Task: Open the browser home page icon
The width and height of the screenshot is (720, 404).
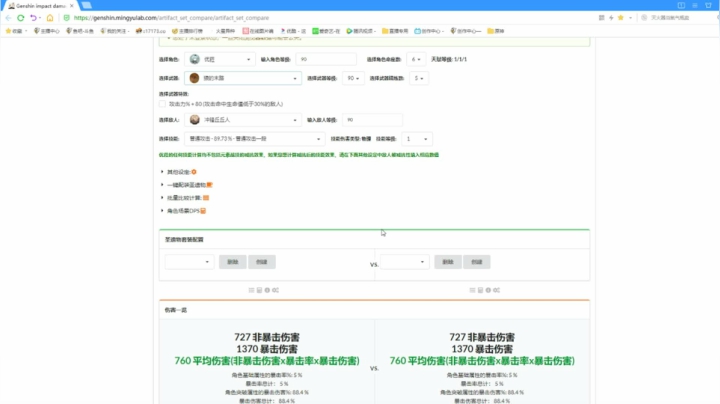Action: (50, 18)
